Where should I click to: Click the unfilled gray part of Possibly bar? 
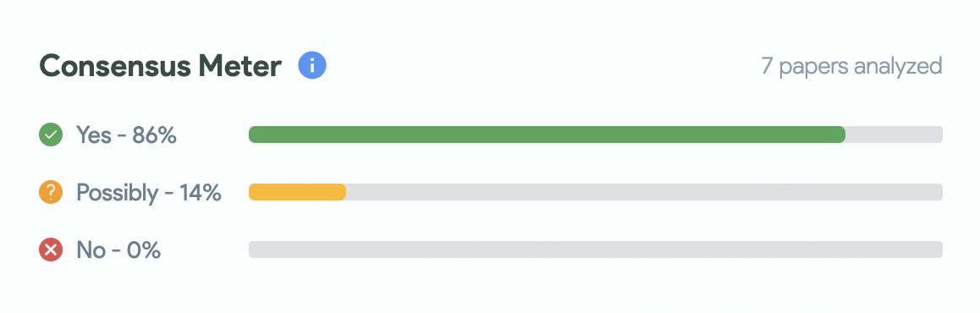click(x=644, y=192)
